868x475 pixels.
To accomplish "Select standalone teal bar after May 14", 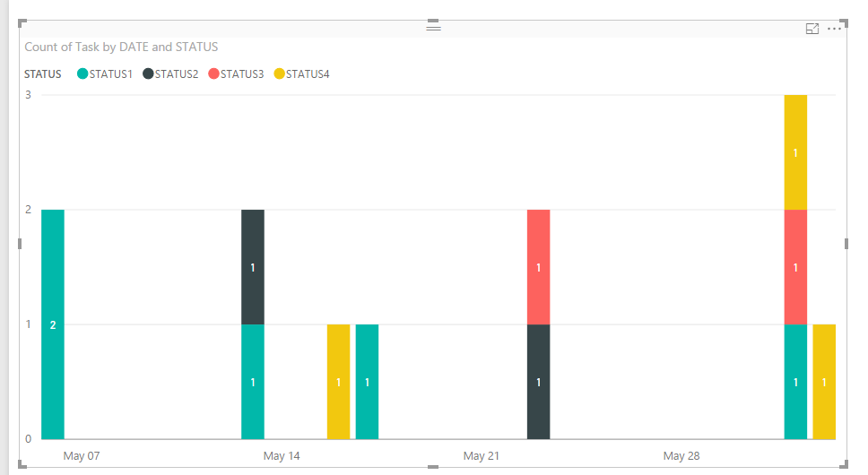I will (367, 382).
